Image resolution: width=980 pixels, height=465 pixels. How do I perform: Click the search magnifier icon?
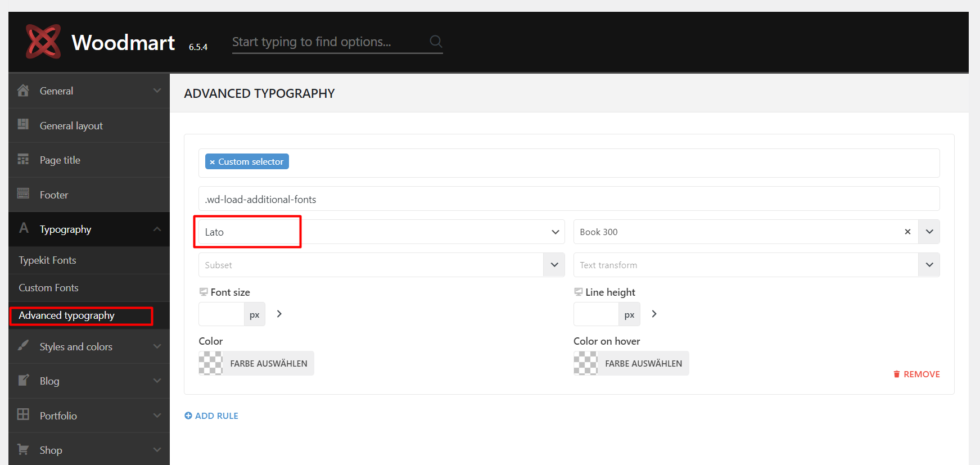(x=436, y=41)
